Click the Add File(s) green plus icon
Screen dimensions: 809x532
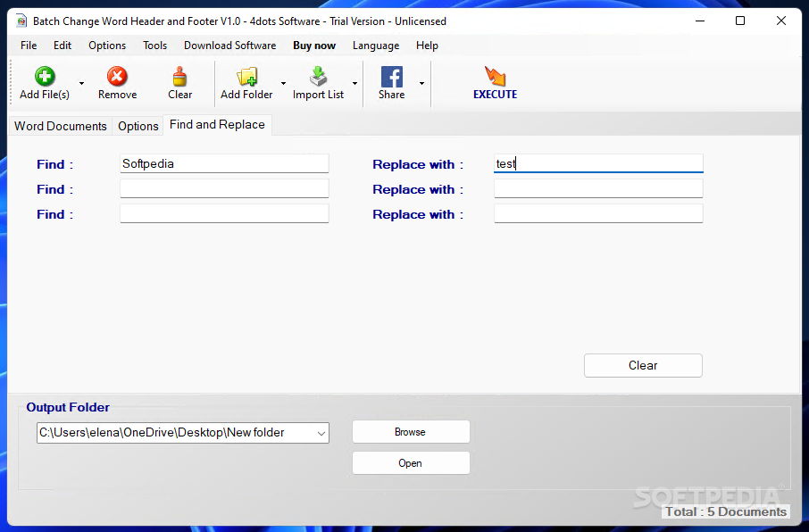point(45,77)
